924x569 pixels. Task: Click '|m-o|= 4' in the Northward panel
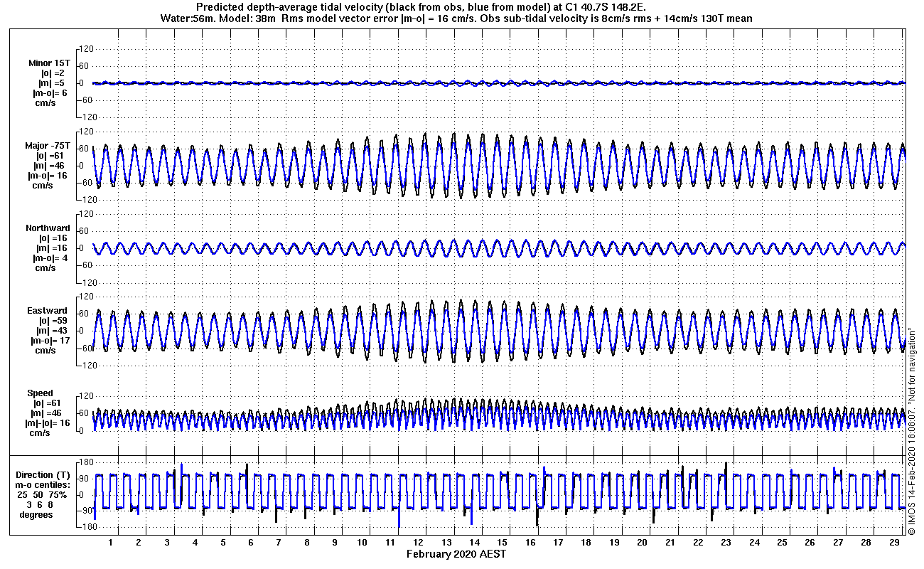pos(50,258)
